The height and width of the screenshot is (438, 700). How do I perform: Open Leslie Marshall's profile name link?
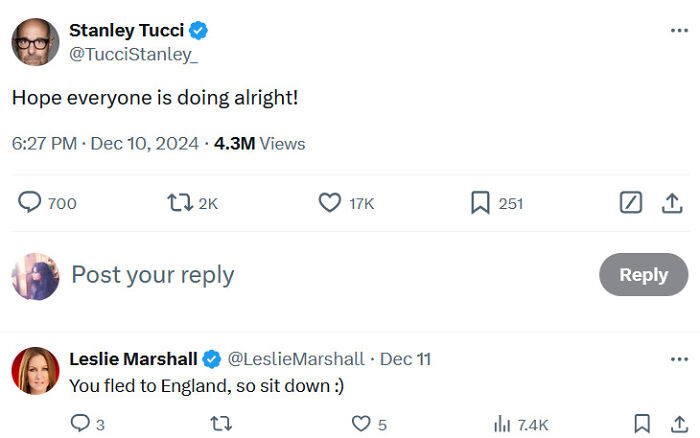point(134,359)
